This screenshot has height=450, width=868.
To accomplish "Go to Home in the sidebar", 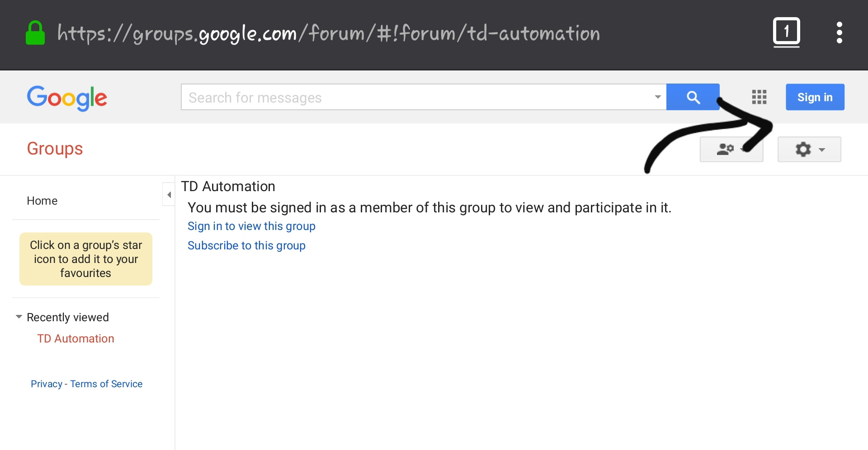I will tap(42, 201).
